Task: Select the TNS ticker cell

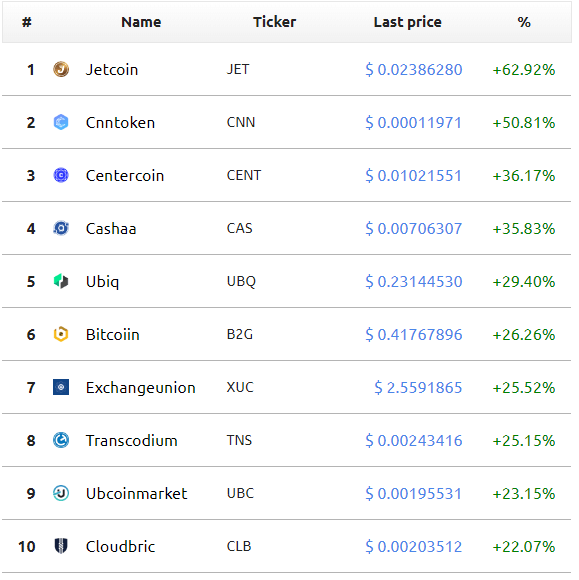Action: pyautogui.click(x=239, y=440)
